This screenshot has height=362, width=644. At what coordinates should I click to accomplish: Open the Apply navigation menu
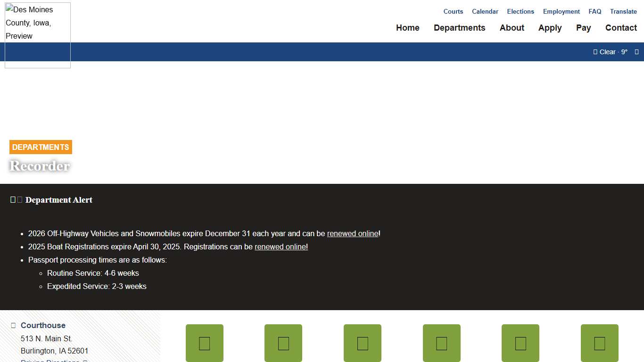pos(550,28)
